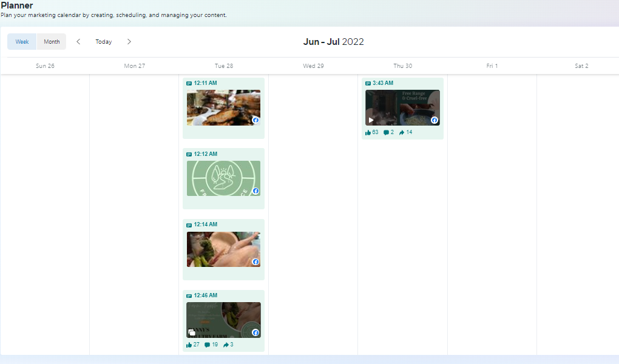Click post type icon beside 12:12 AM
Viewport: 619px width, 364px height.
pos(189,154)
